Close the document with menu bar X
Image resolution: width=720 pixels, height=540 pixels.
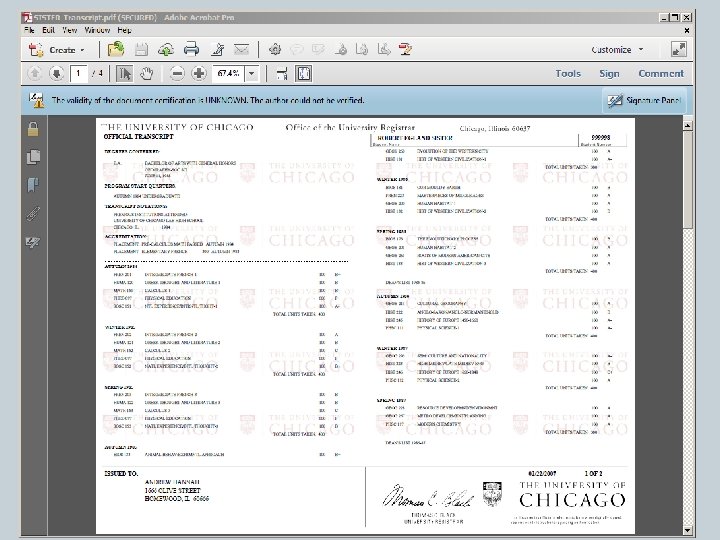[687, 30]
